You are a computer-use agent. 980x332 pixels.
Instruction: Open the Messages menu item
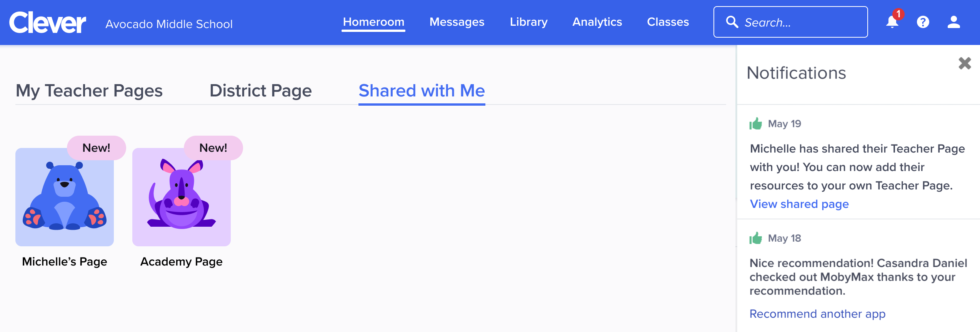[457, 22]
